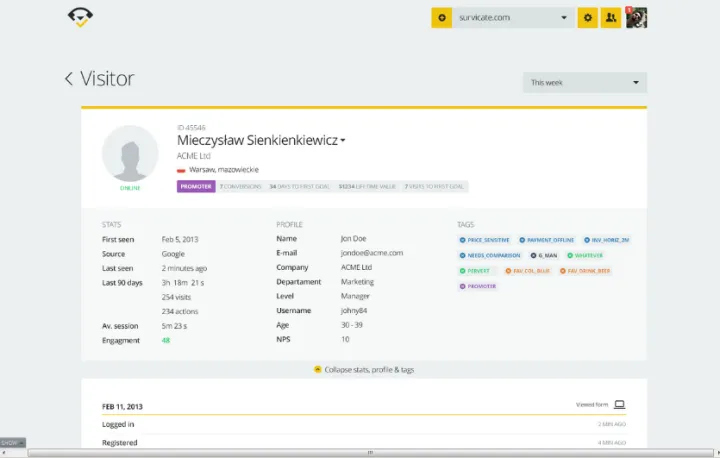Open the users management icon
This screenshot has height=458, width=720.
point(611,18)
